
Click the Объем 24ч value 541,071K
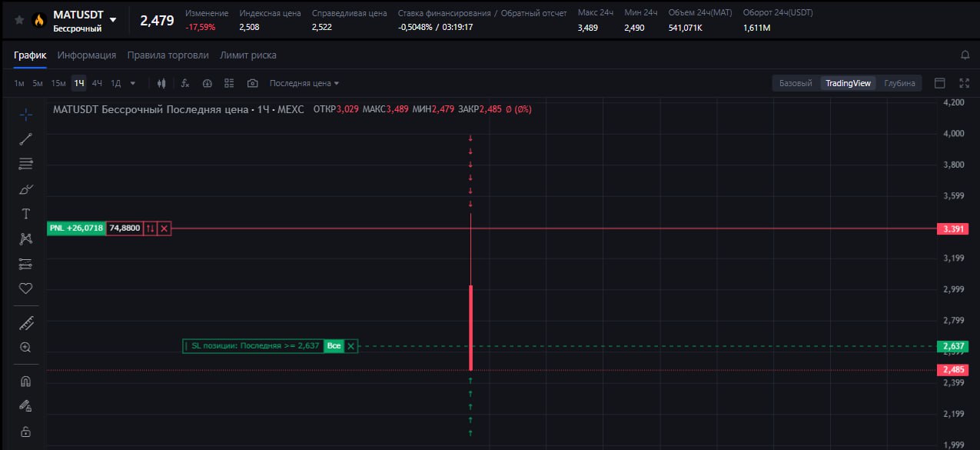click(685, 28)
